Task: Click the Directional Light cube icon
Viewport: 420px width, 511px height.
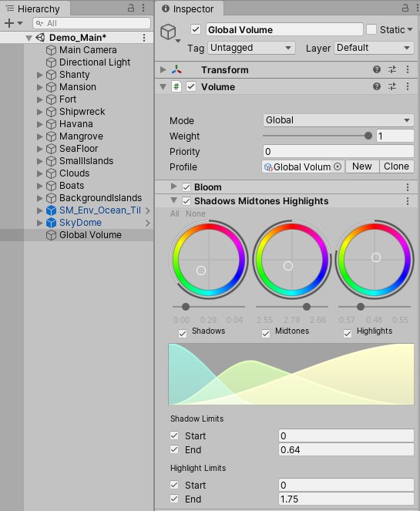Action: coord(51,62)
